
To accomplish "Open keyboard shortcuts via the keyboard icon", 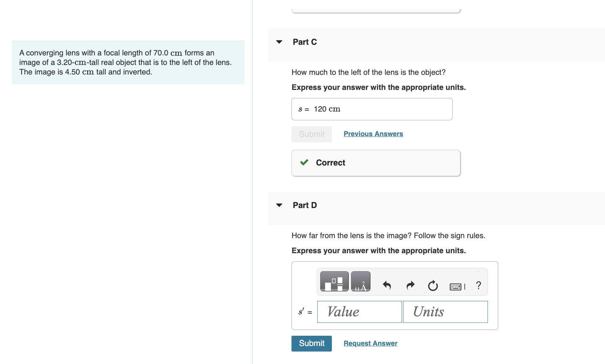I will pyautogui.click(x=456, y=287).
